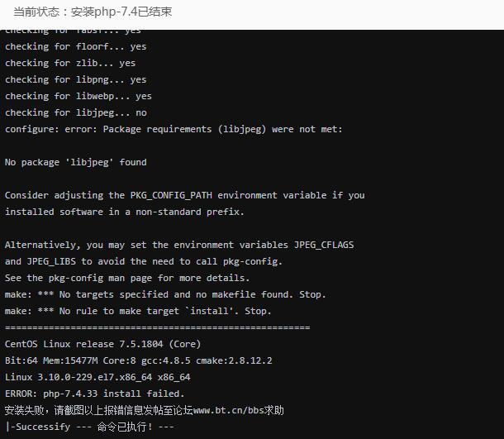Click the "make: No targets specified" line

point(165,294)
